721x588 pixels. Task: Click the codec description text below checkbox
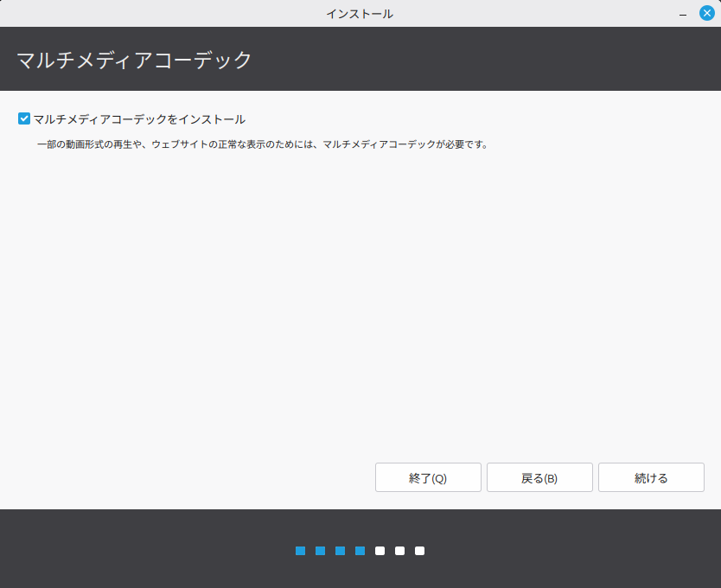tap(262, 144)
